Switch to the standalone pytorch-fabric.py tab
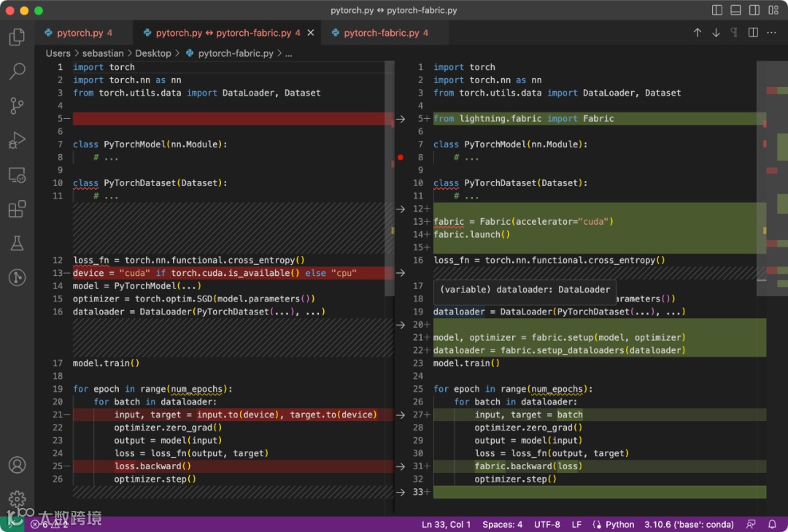Viewport: 788px width, 532px height. coord(381,33)
